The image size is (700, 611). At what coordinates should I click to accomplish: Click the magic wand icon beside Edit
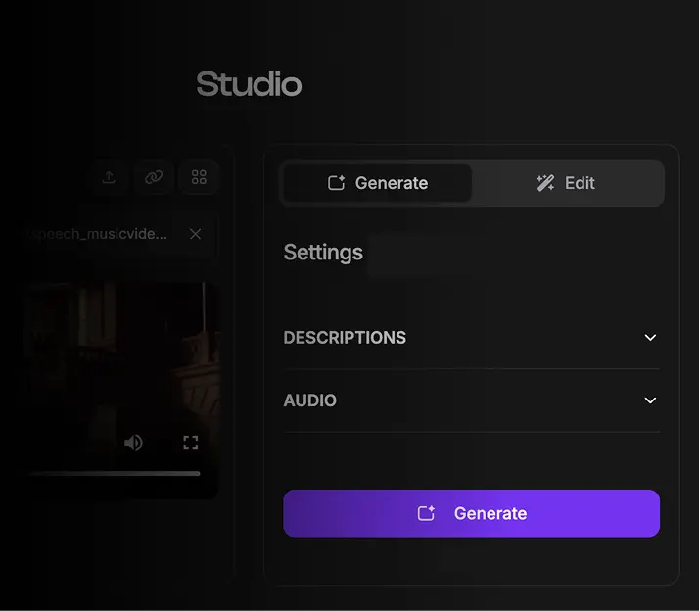tap(545, 183)
